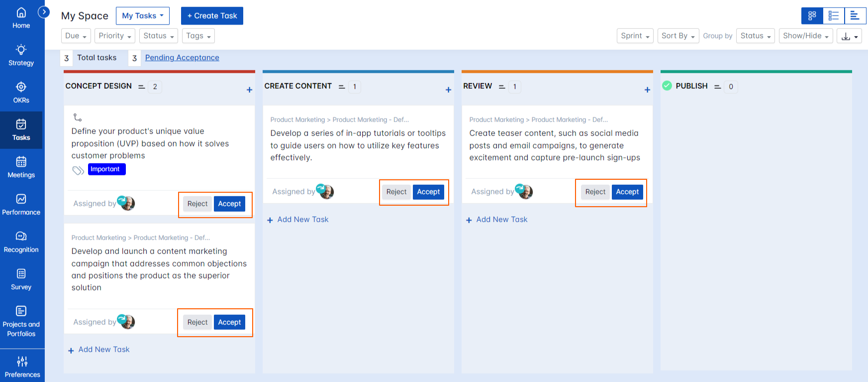Open Projects and Portfolios

click(21, 321)
